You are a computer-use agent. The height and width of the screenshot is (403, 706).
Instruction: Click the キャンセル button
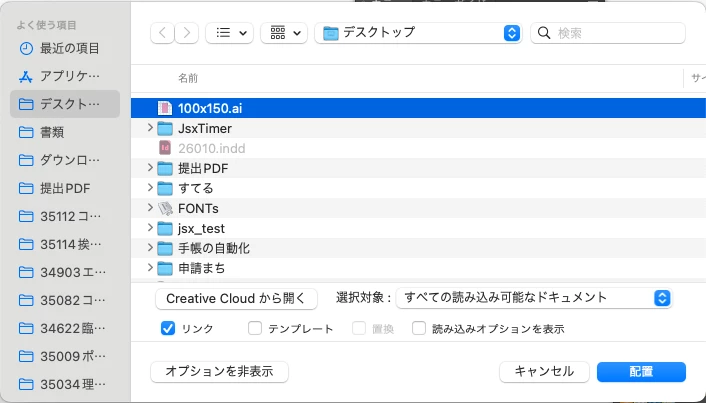pyautogui.click(x=544, y=372)
